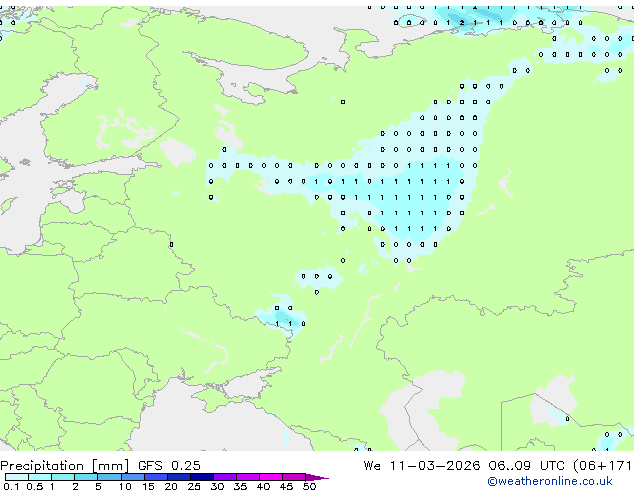The height and width of the screenshot is (490, 634).
Task: Choose the 40–45 mm magenta legend swatch
Action: pos(271,477)
